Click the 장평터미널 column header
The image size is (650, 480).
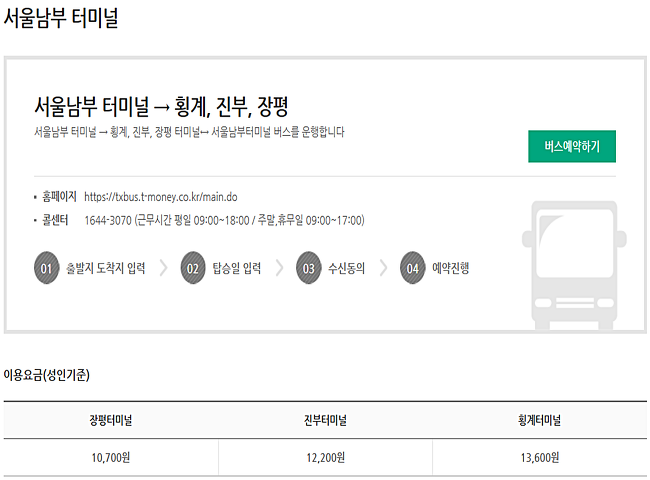tap(111, 420)
